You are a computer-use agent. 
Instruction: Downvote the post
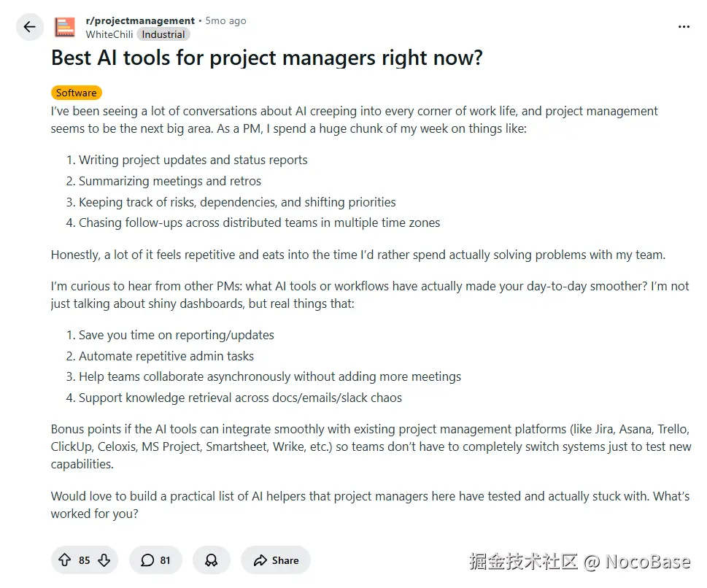[x=104, y=560]
